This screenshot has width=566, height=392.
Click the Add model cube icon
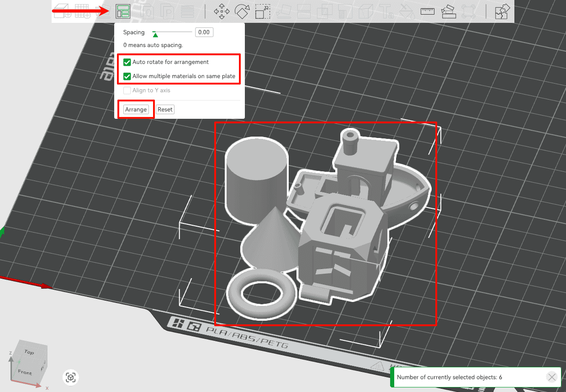(x=61, y=11)
